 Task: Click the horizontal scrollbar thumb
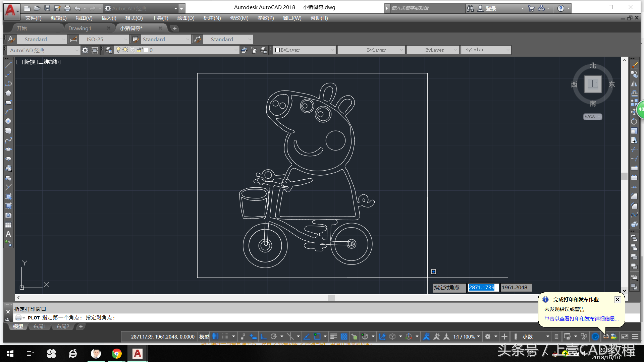(x=331, y=298)
